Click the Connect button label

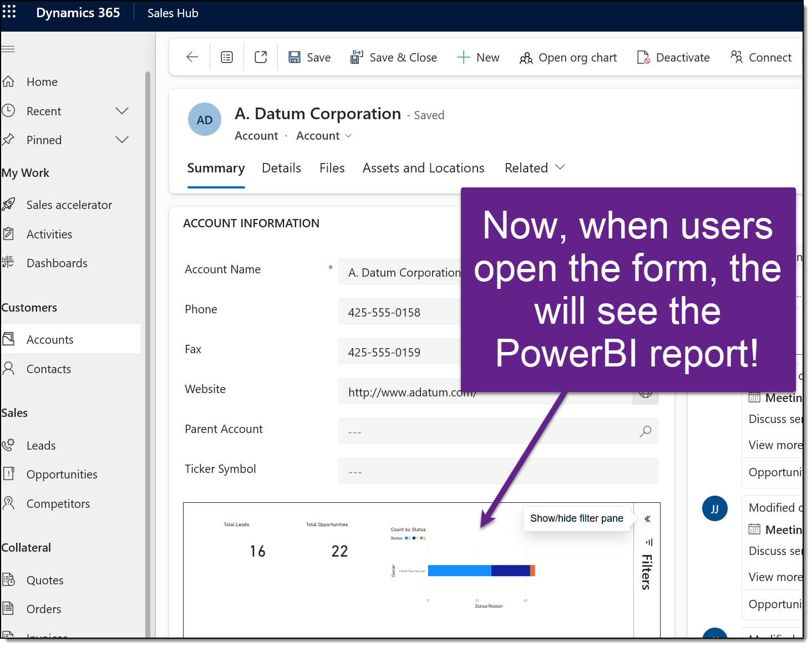click(x=770, y=58)
